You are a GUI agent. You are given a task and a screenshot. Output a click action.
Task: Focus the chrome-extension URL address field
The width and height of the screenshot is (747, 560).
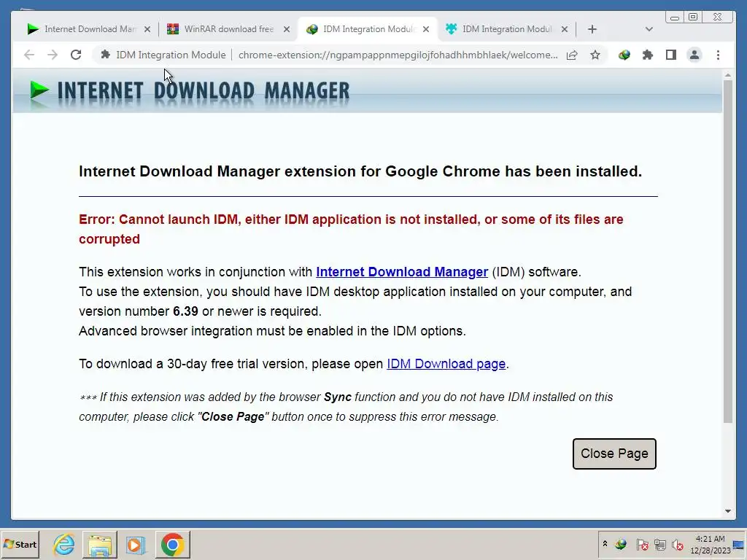click(398, 55)
